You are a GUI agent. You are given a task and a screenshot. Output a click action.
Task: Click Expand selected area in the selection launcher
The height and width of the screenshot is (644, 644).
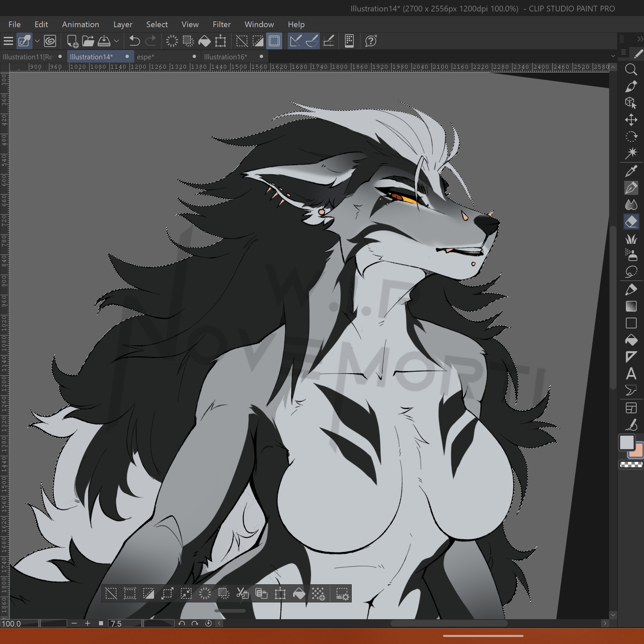coord(167,594)
